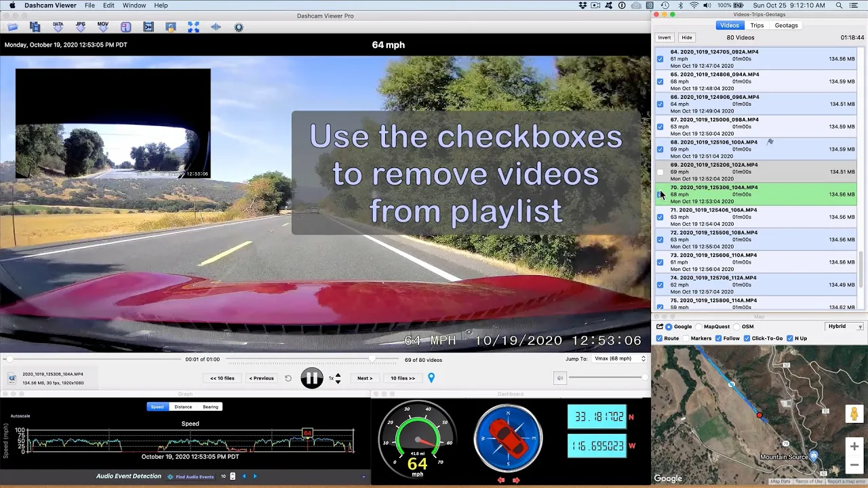This screenshot has height=488, width=868.
Task: Open the Dropbox menu bar icon
Action: coord(583,5)
